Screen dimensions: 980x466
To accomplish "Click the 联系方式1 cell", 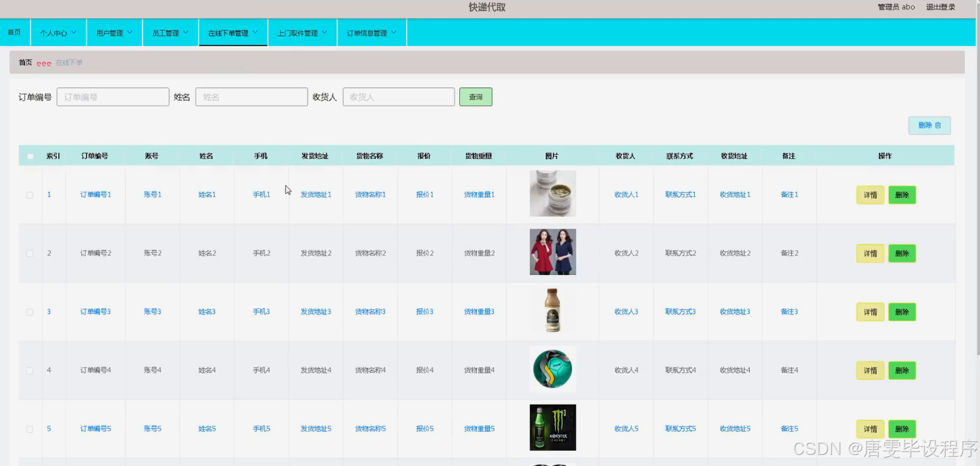I will pos(681,195).
